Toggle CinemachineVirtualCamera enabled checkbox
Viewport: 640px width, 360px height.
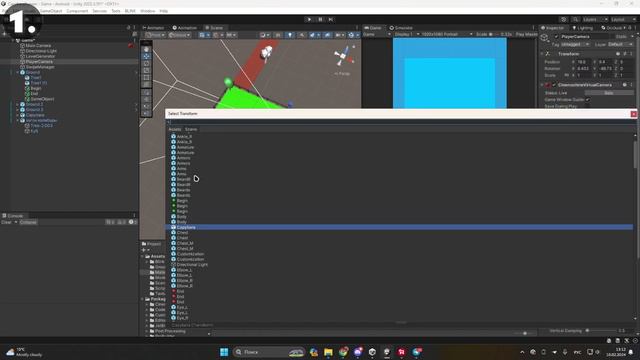coord(554,85)
